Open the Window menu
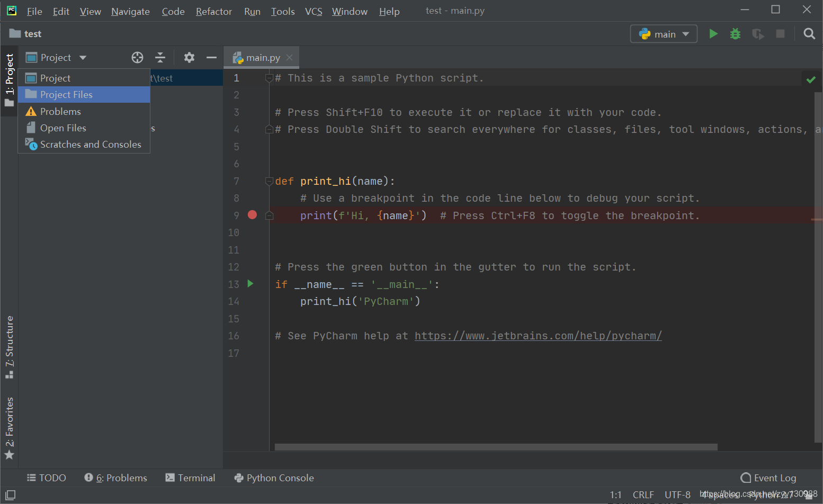The width and height of the screenshot is (823, 504). point(350,11)
